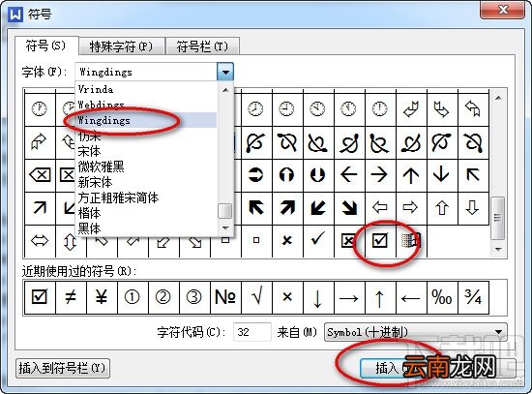The height and width of the screenshot is (394, 532).
Task: Pick the bold down-left arrow symbol
Action: [318, 208]
